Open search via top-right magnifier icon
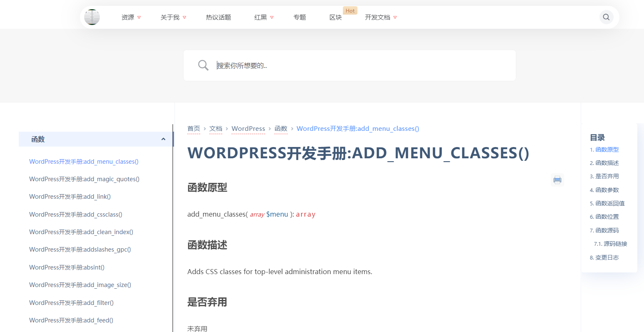Viewport: 644px width, 332px height. coord(606,17)
